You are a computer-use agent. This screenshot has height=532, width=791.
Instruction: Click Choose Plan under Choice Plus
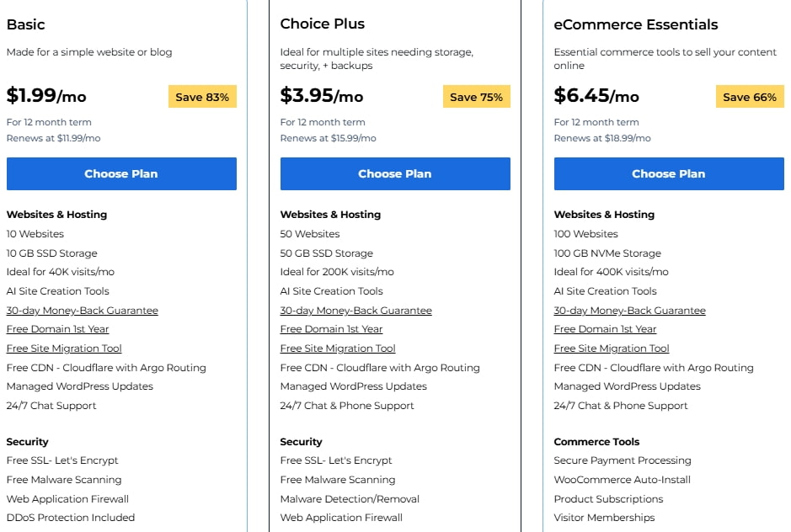(395, 173)
